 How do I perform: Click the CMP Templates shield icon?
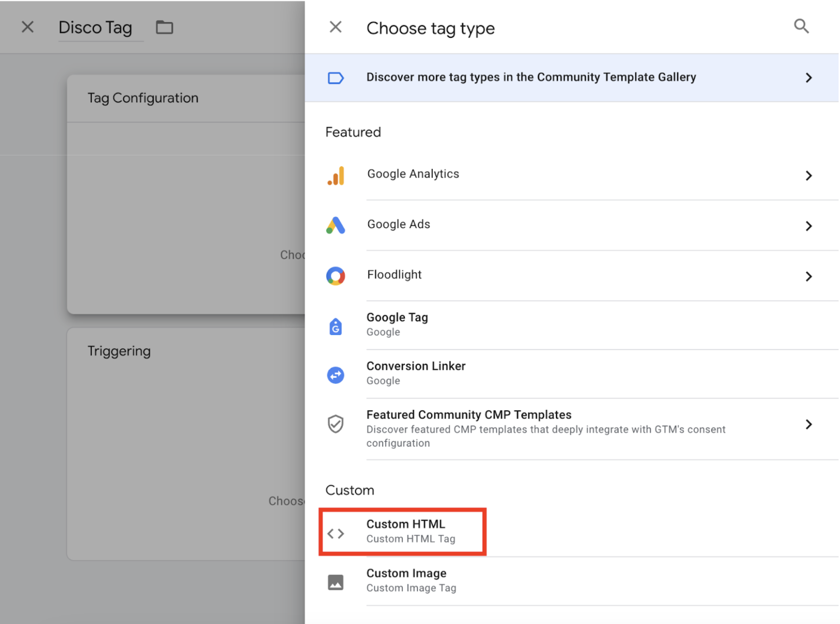(x=336, y=424)
